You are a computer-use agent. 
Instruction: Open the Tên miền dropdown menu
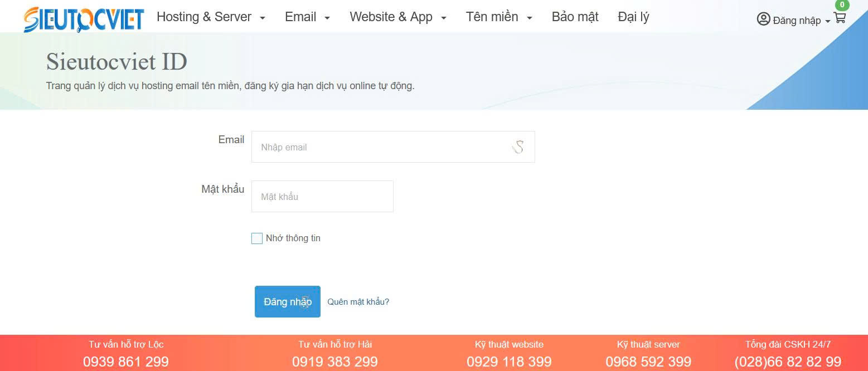click(x=499, y=17)
